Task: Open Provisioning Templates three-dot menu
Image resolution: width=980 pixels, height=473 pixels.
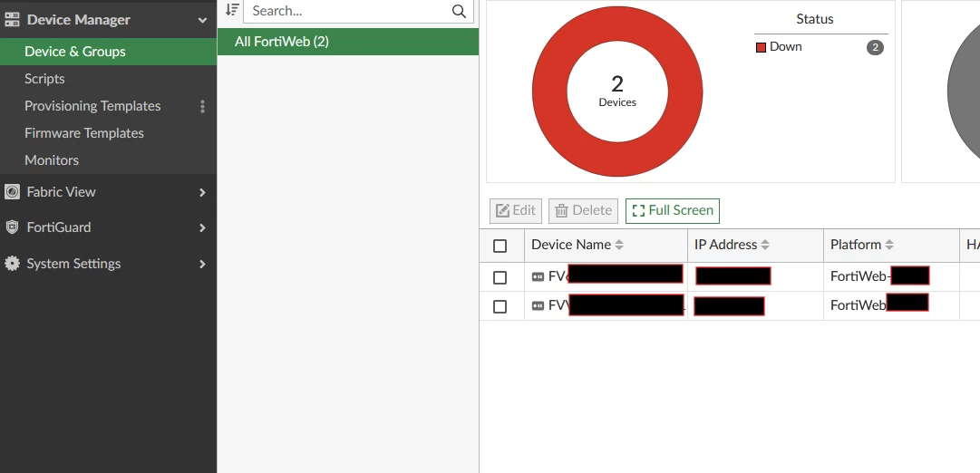Action: pyautogui.click(x=202, y=106)
